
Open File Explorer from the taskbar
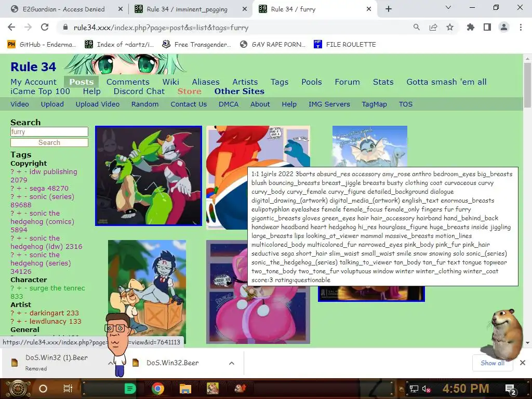185,389
